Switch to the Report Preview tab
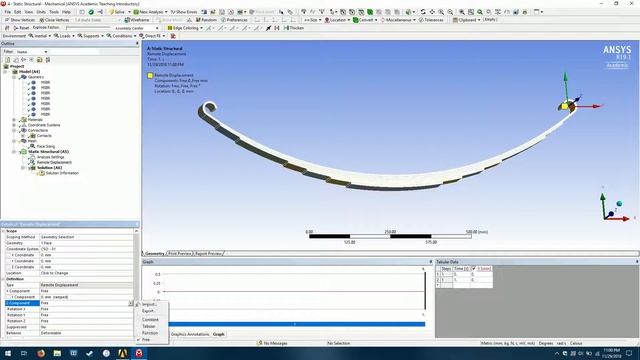The height and width of the screenshot is (360, 640). coord(208,253)
